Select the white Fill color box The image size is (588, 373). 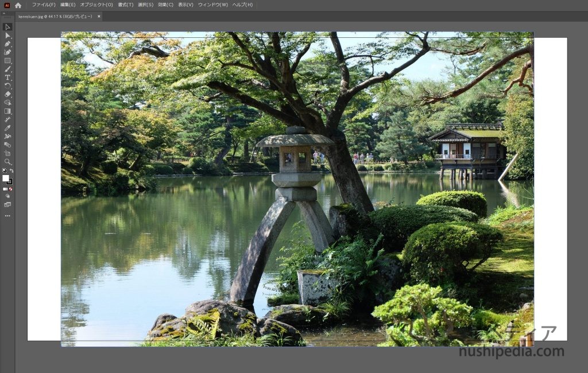click(x=6, y=178)
